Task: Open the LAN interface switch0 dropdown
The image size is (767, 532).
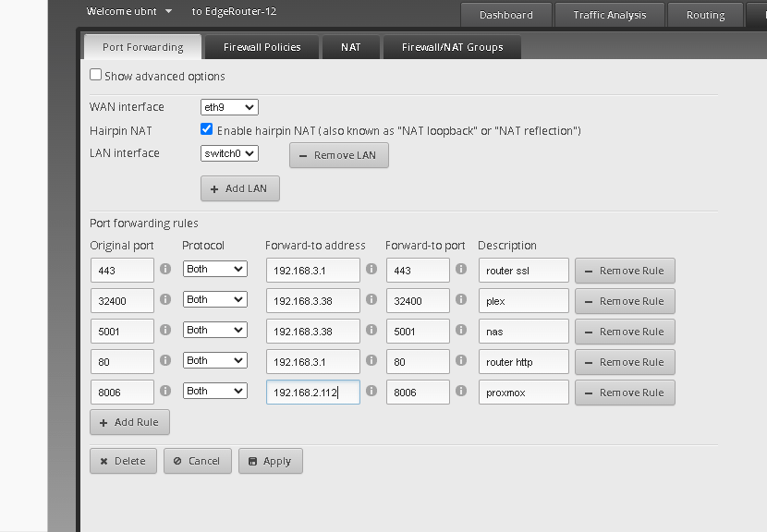Action: [x=229, y=153]
